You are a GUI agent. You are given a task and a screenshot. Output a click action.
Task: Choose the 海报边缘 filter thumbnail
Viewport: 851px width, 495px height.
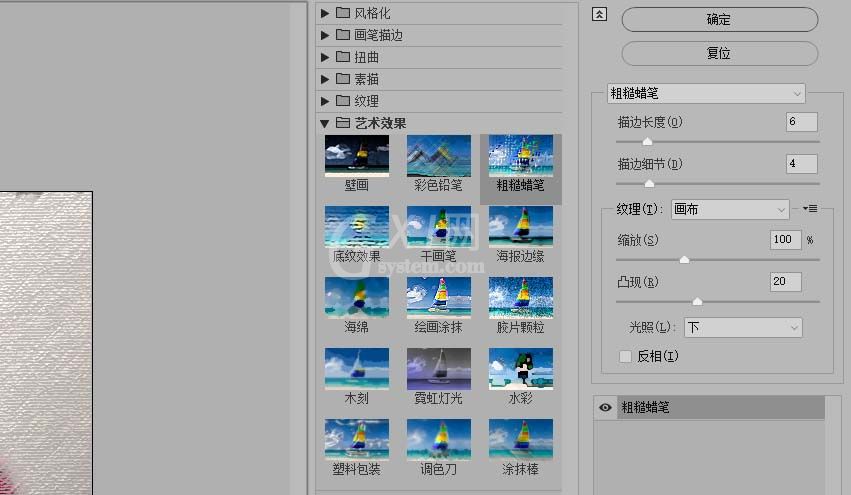[x=520, y=227]
